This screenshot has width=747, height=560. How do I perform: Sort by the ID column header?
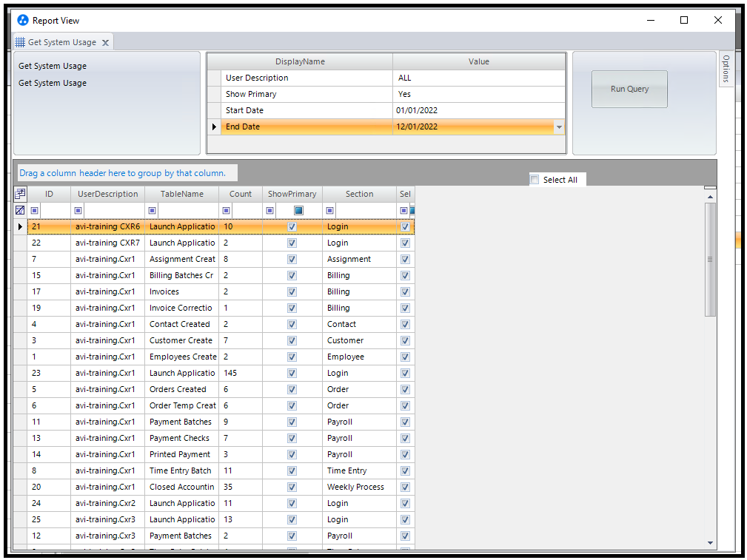point(49,194)
